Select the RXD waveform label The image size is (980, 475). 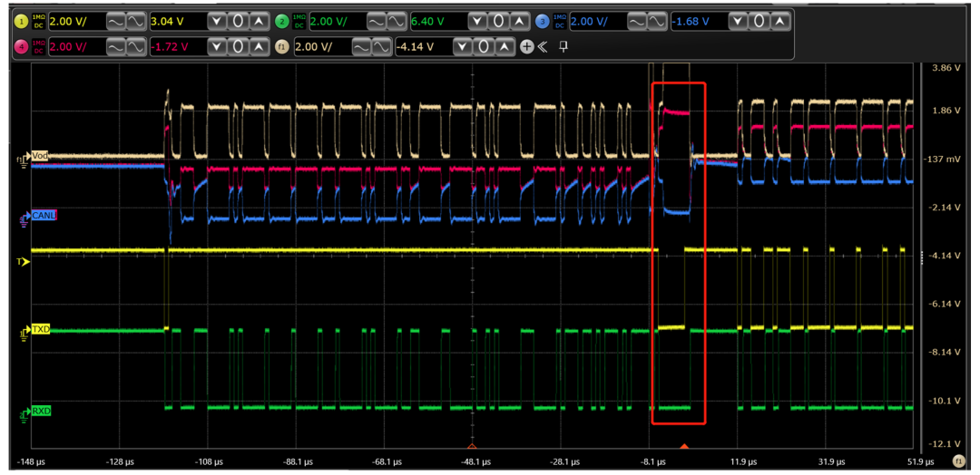(40, 412)
